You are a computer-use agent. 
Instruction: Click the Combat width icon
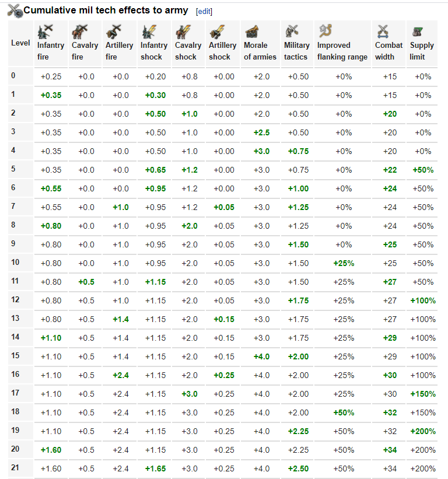pos(383,32)
